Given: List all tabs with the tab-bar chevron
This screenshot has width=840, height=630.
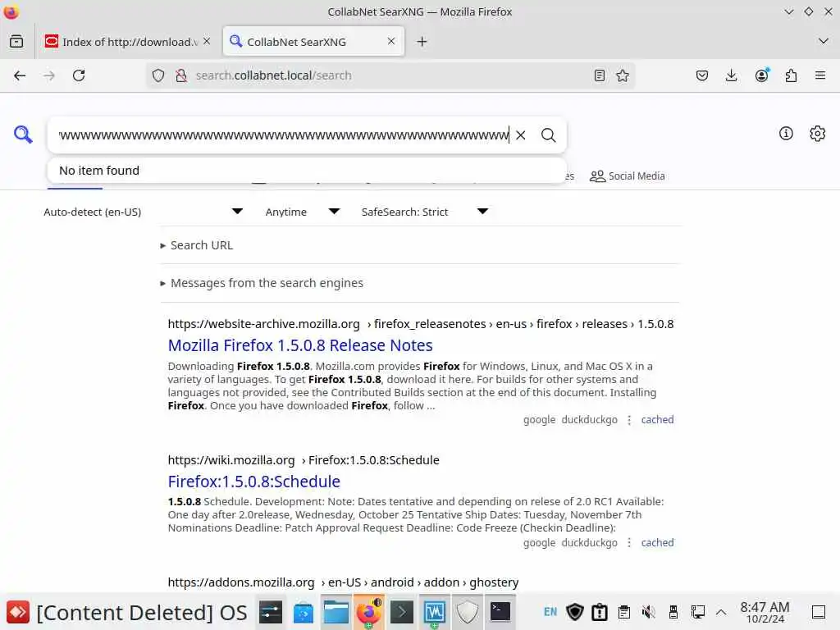Looking at the screenshot, I should (x=824, y=41).
